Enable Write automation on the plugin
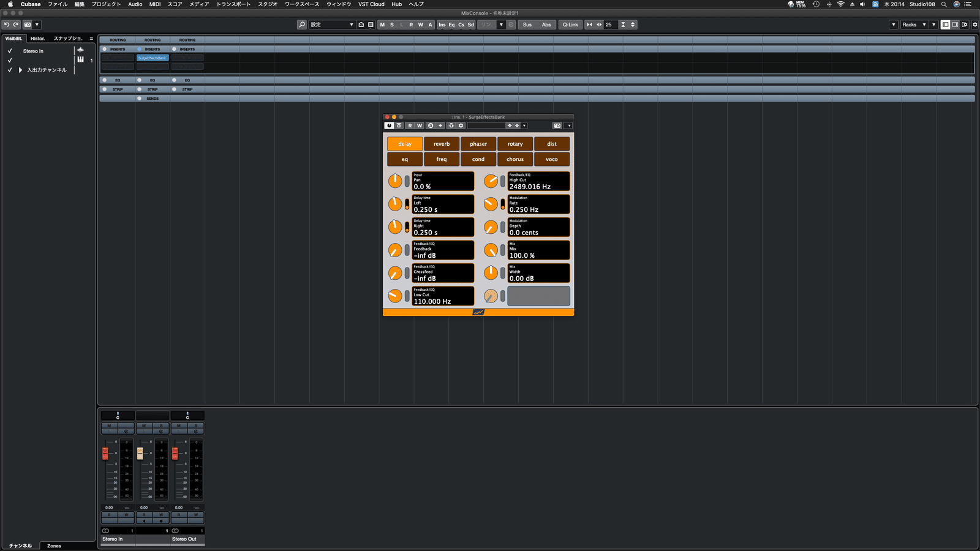The width and height of the screenshot is (980, 551). pyautogui.click(x=419, y=126)
